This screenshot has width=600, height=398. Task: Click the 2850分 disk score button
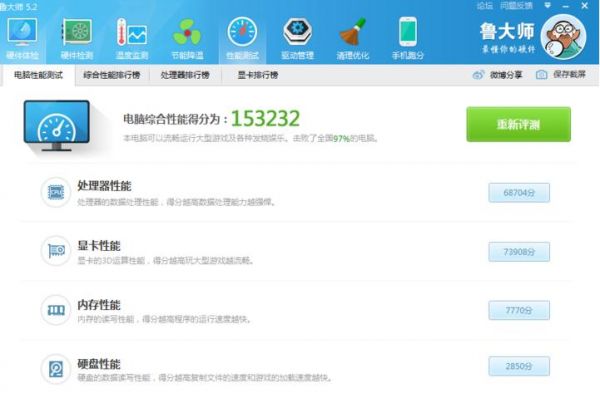(x=519, y=366)
